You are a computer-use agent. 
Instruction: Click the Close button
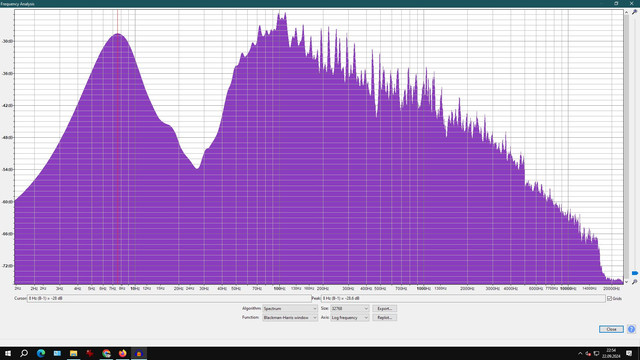(x=611, y=329)
